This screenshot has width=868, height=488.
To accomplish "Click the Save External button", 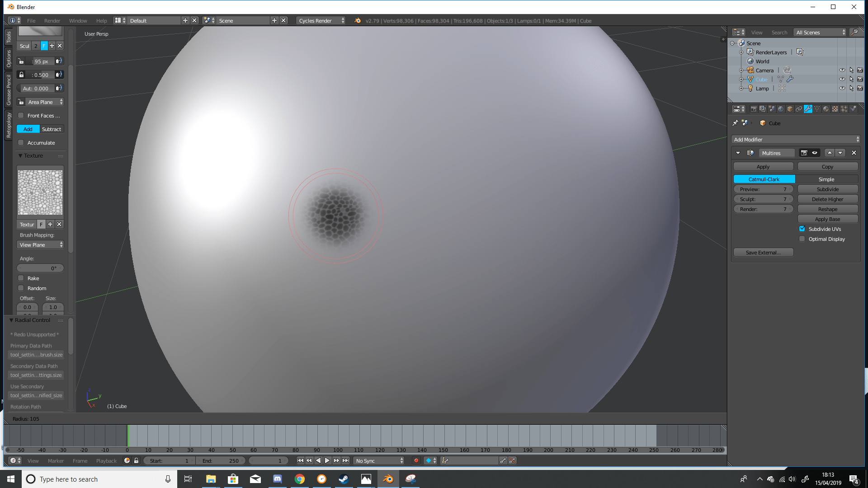I will click(763, 252).
